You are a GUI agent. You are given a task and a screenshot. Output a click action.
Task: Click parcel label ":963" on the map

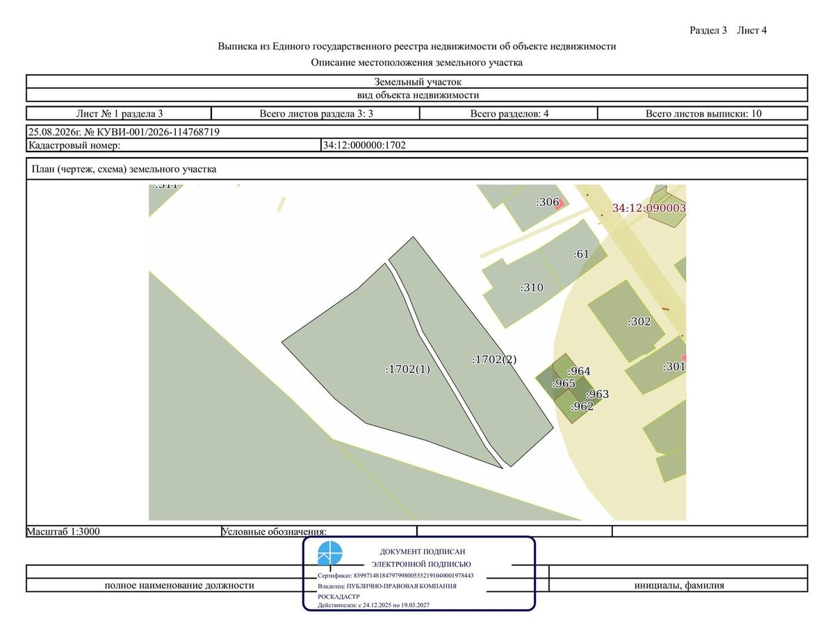coord(597,395)
